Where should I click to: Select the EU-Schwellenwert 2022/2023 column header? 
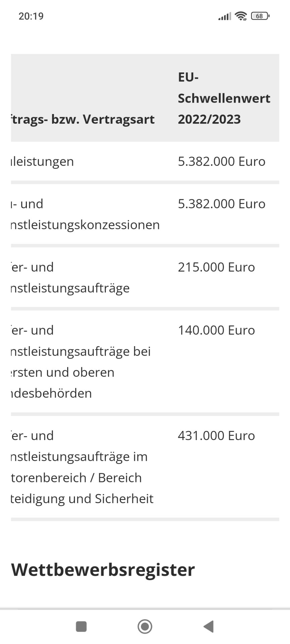[x=224, y=98]
